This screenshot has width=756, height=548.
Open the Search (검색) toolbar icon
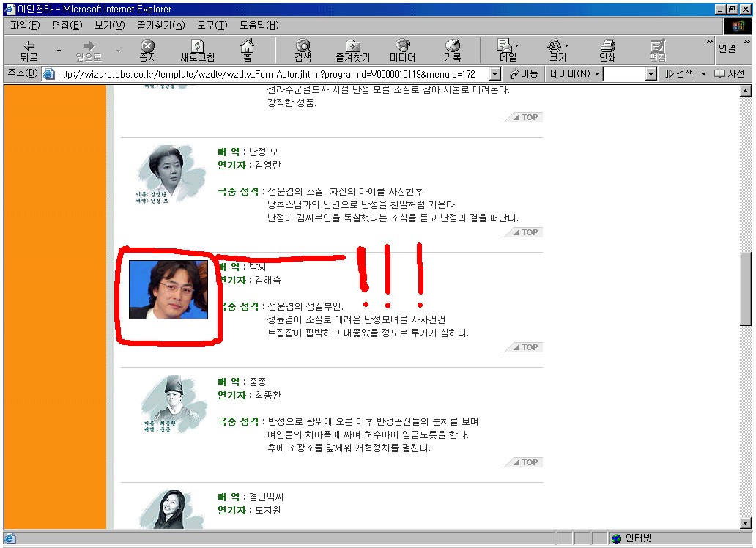tap(303, 50)
